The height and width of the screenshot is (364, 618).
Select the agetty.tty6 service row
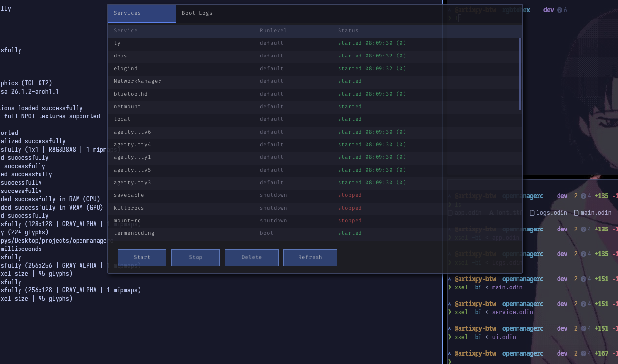313,132
